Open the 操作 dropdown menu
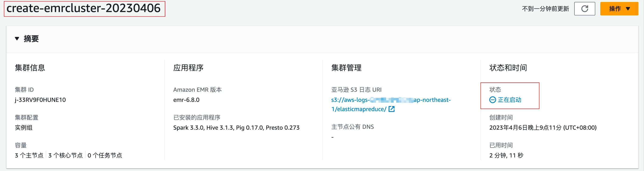The image size is (644, 171). [615, 9]
